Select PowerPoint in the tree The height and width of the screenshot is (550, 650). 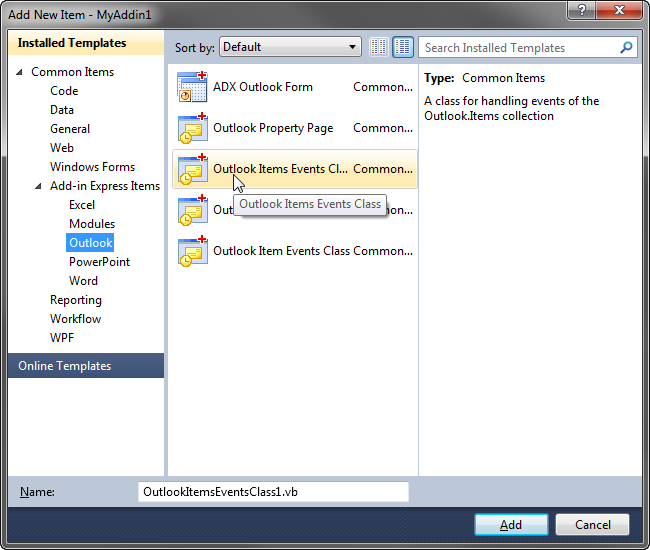pos(99,262)
